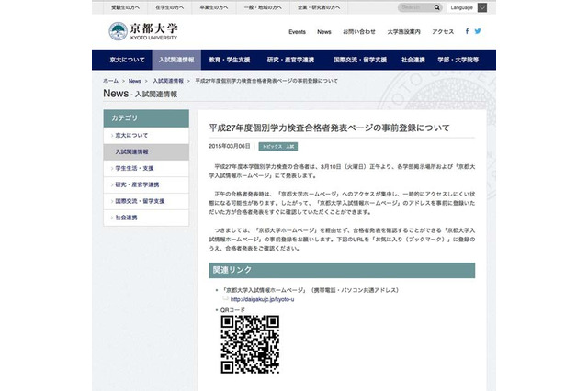Open the Twitter bird icon link
The height and width of the screenshot is (391, 588).
click(478, 31)
